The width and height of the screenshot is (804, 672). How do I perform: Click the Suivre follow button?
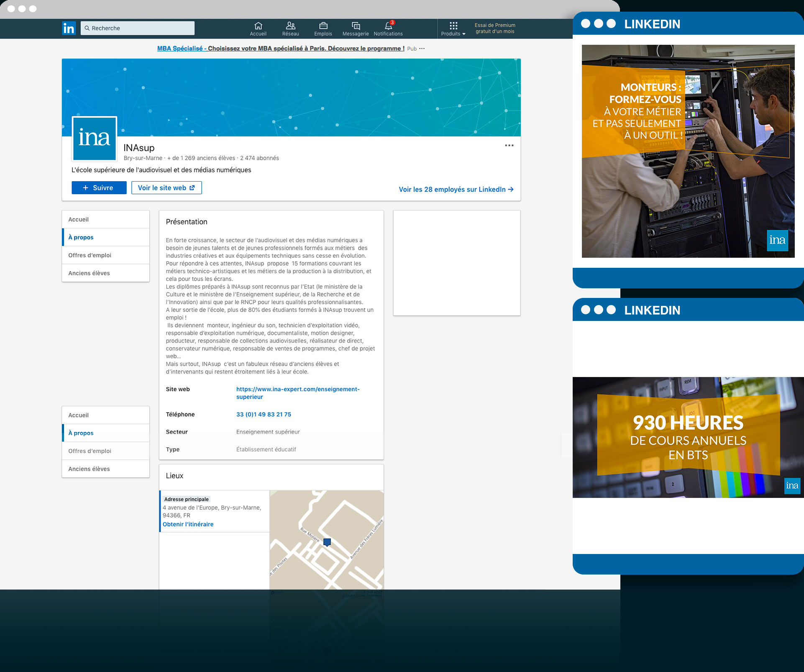click(x=99, y=188)
